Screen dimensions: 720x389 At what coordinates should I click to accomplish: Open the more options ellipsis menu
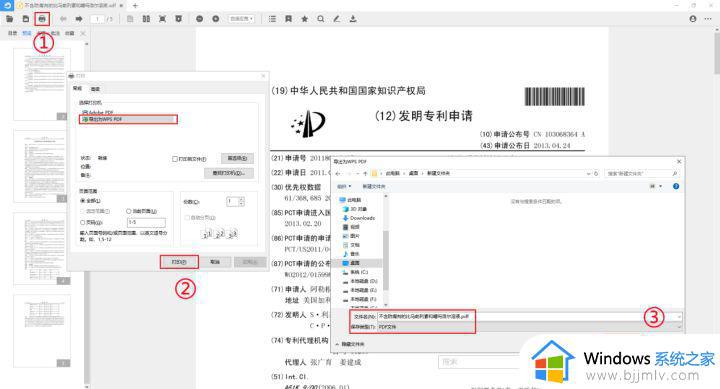coord(708,19)
